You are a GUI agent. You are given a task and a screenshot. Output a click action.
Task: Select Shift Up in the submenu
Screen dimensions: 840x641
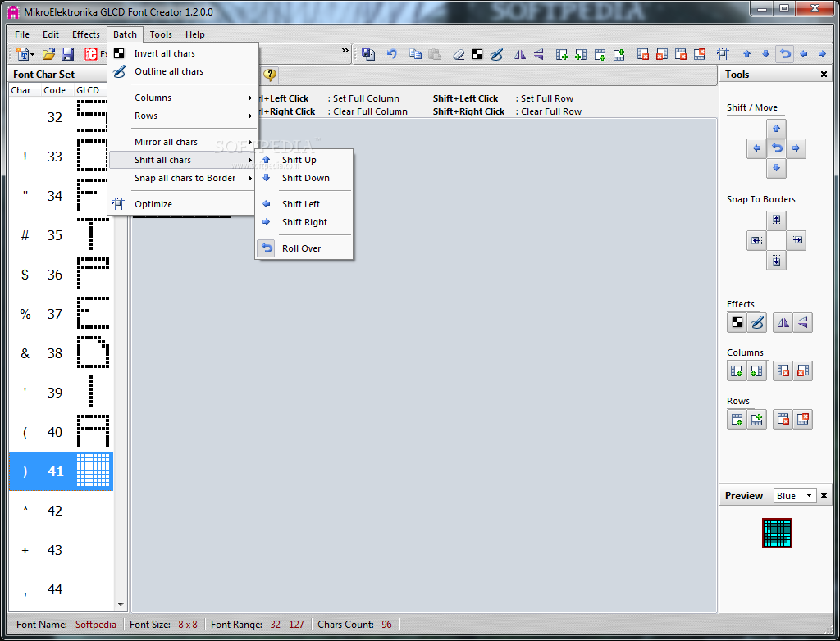point(304,160)
